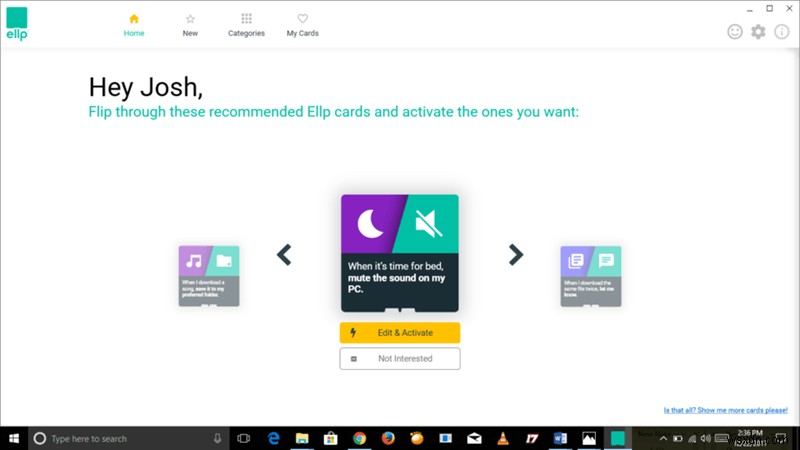Image resolution: width=800 pixels, height=450 pixels.
Task: Click the Cortana microphone icon
Action: coord(217,438)
